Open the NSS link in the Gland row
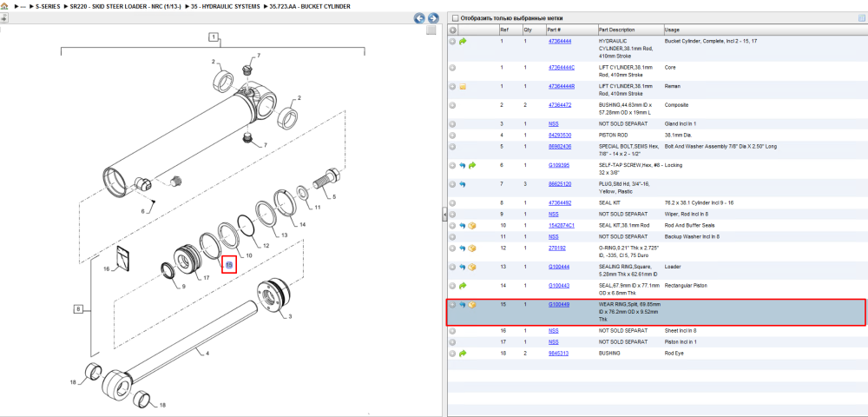 pos(553,124)
